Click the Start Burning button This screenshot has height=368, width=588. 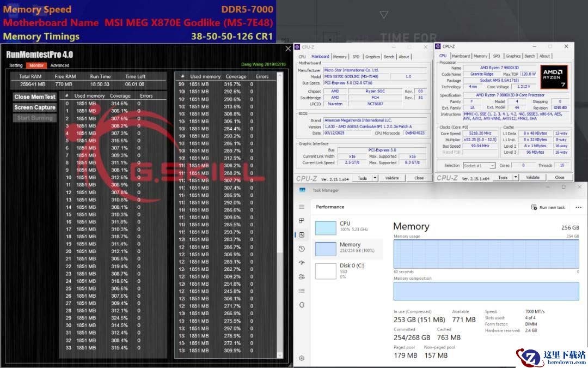35,118
